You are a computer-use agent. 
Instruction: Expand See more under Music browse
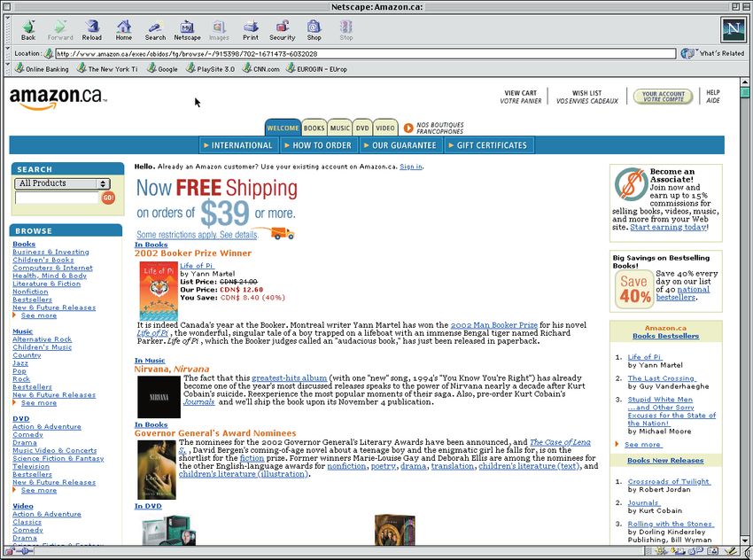tap(38, 403)
